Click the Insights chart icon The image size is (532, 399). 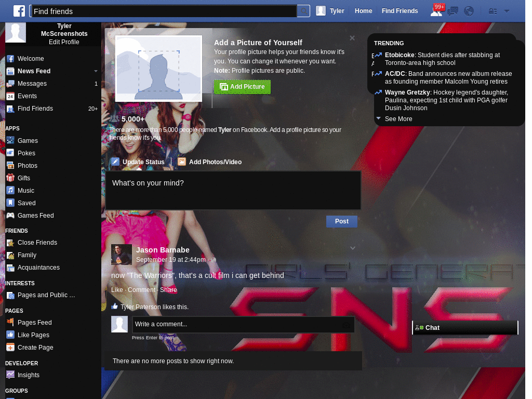pyautogui.click(x=10, y=375)
